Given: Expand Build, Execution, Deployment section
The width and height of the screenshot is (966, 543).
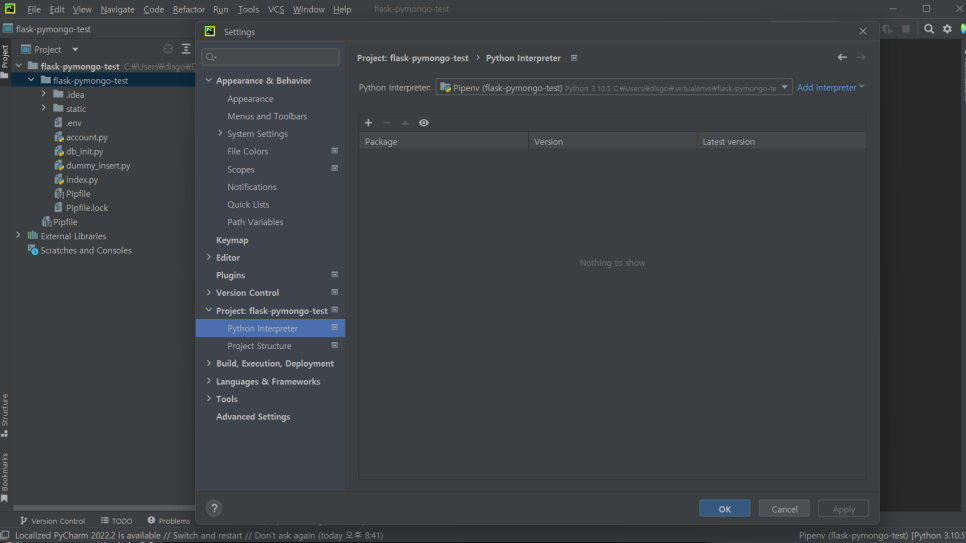Looking at the screenshot, I should tap(209, 363).
